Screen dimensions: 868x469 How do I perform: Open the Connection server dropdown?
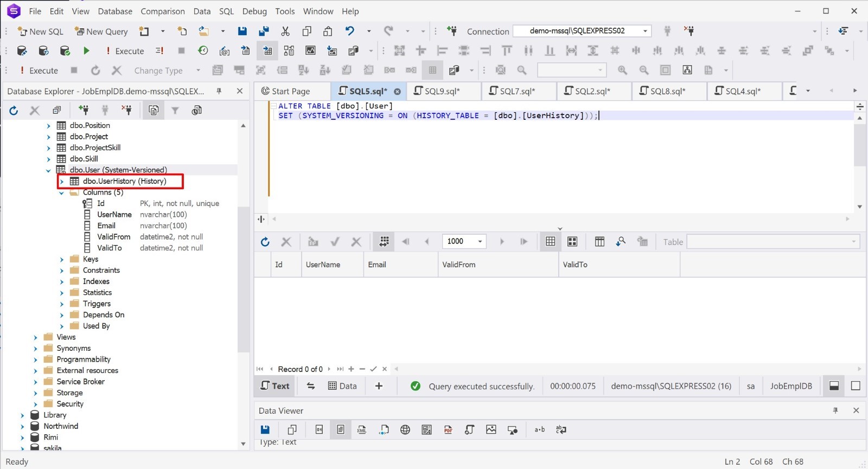645,31
